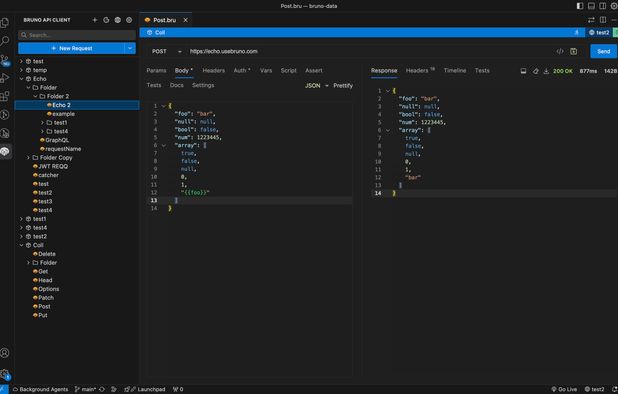Open the Search view in activity bar

click(x=5, y=41)
